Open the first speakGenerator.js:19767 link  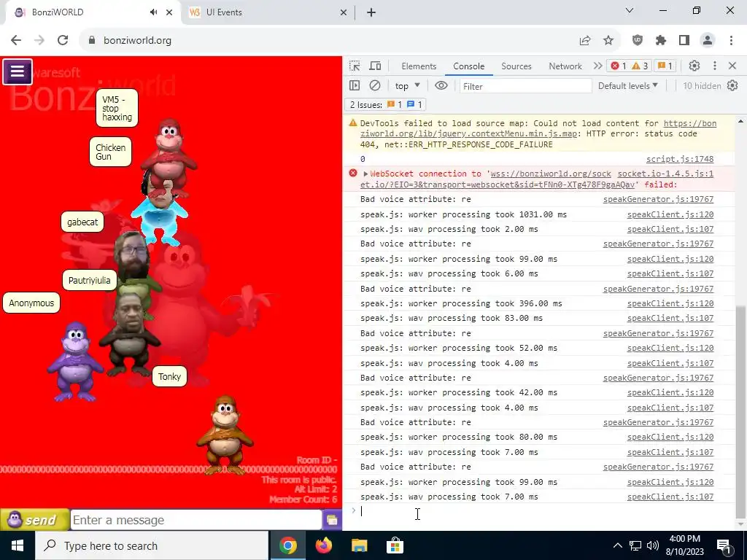coord(659,199)
